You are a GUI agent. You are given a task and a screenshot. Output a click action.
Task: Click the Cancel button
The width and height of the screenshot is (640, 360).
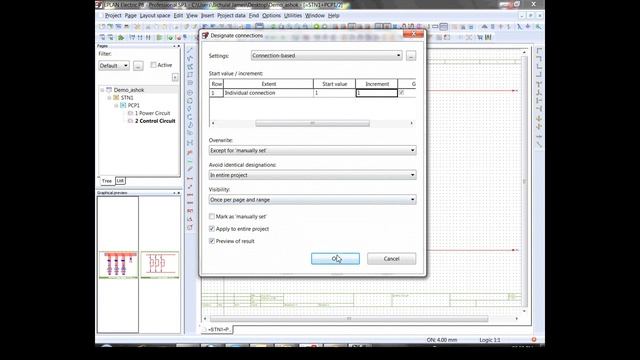point(391,258)
